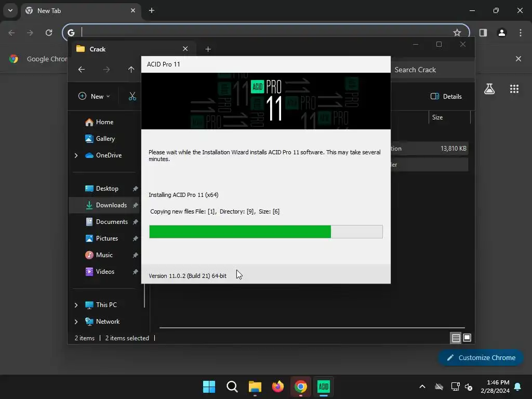Expand the Network tree node
Screen dimensions: 532x399
tap(76, 322)
